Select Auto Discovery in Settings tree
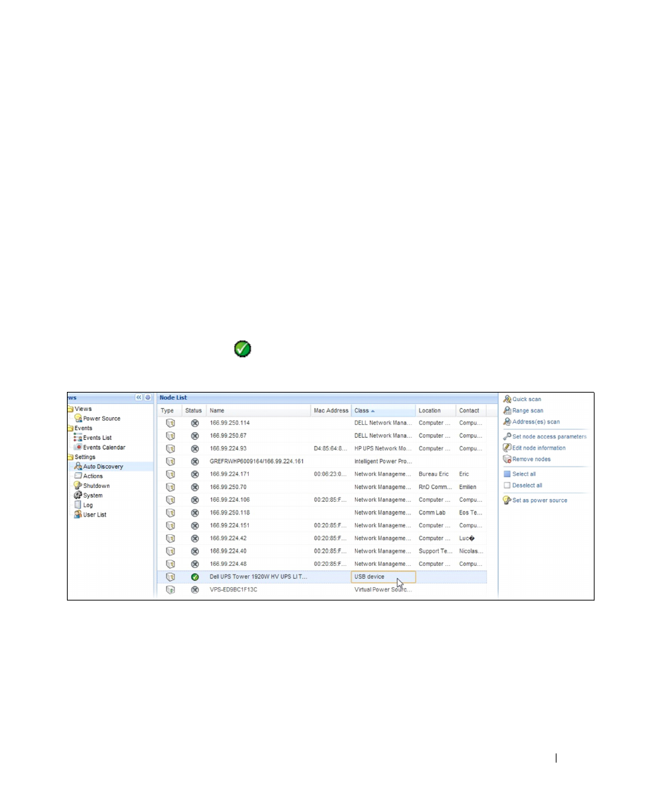Viewport: 672px width, 807px height. 103,467
